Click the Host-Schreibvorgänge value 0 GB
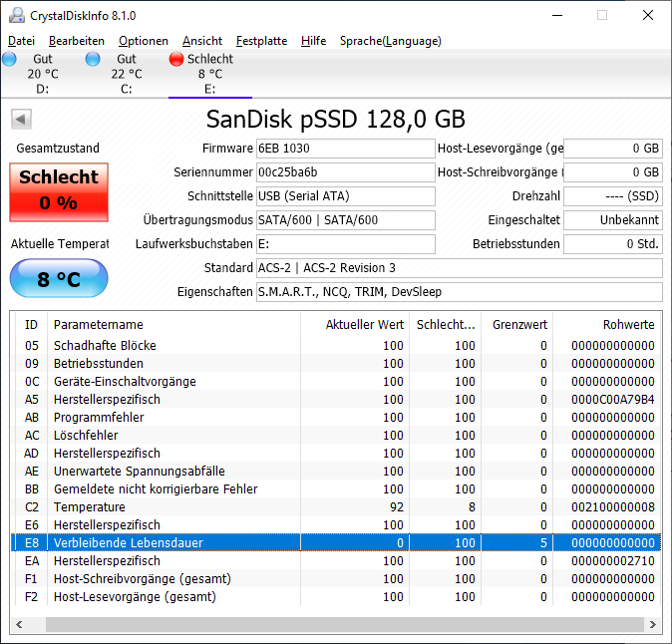672x644 pixels. tap(613, 172)
